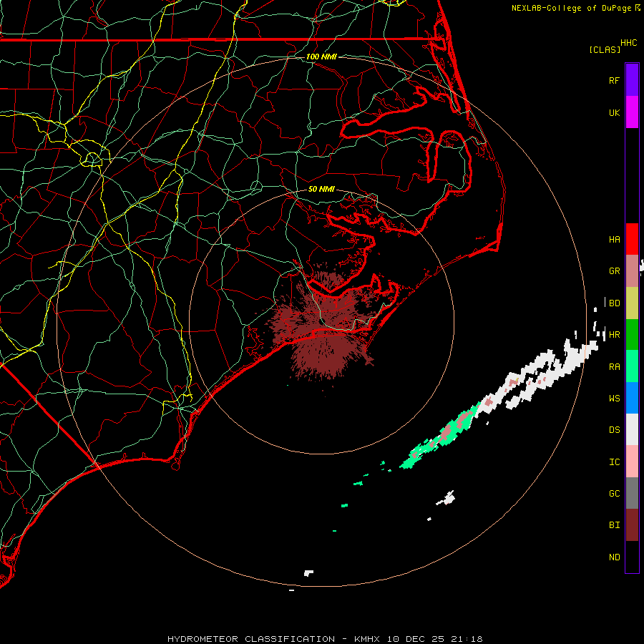Click the dark-red biological echo cluster at radar center
644x644 pixels.
pos(324,324)
